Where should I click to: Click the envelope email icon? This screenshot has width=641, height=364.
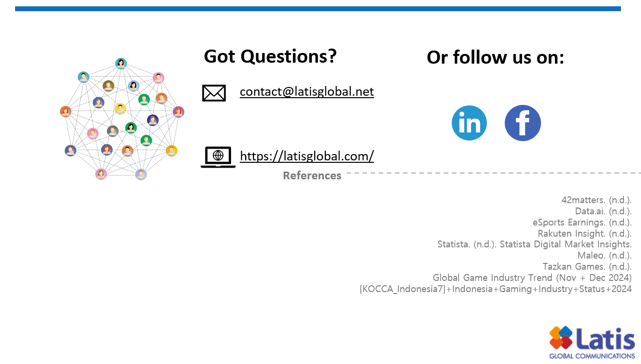pyautogui.click(x=214, y=93)
